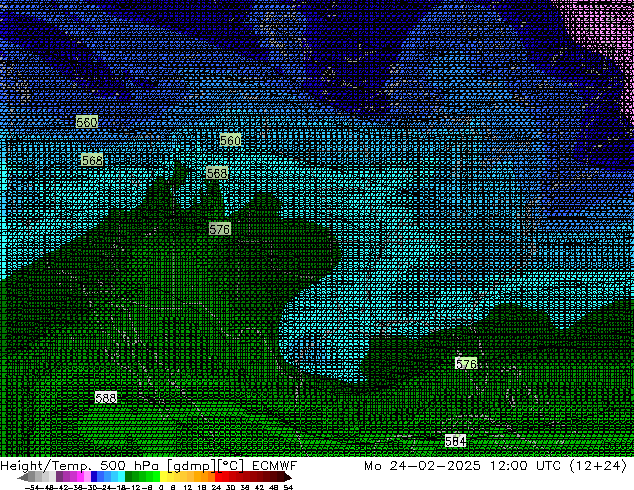
Task: Select the leftmost 568 contour label
Action: click(91, 160)
